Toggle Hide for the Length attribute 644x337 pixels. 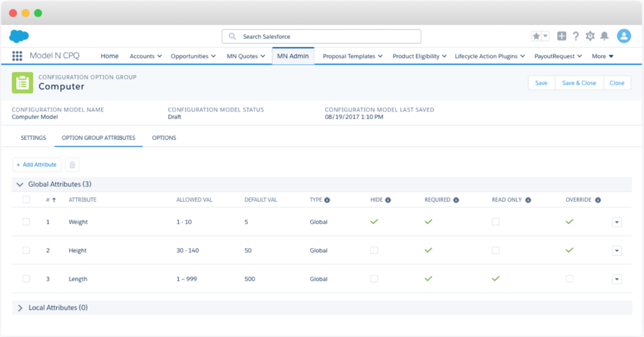click(374, 279)
